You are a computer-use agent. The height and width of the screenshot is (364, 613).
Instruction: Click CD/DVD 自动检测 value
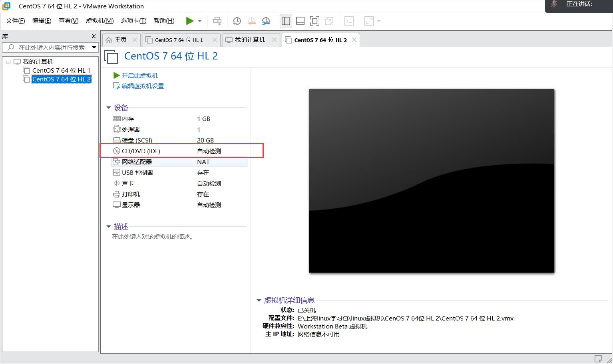pyautogui.click(x=209, y=151)
